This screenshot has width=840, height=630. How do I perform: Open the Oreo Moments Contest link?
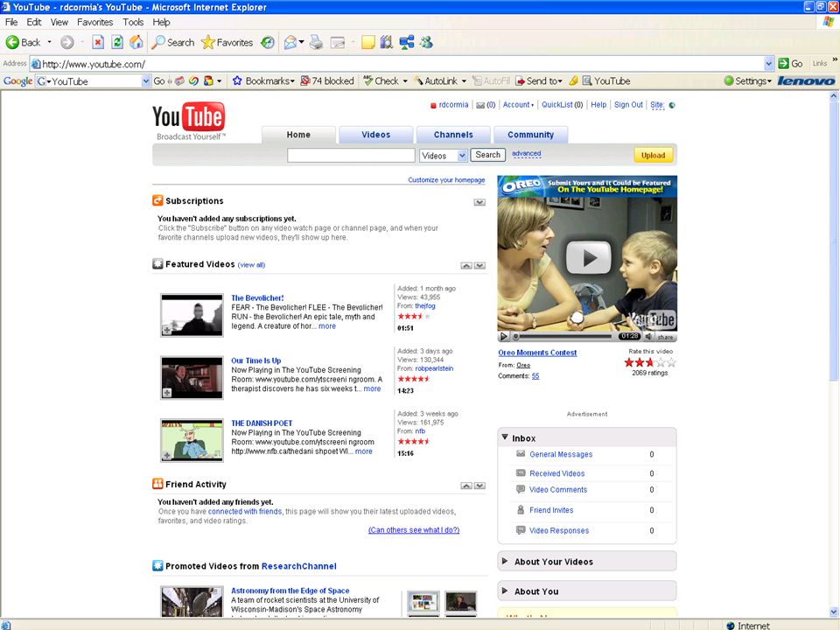537,353
